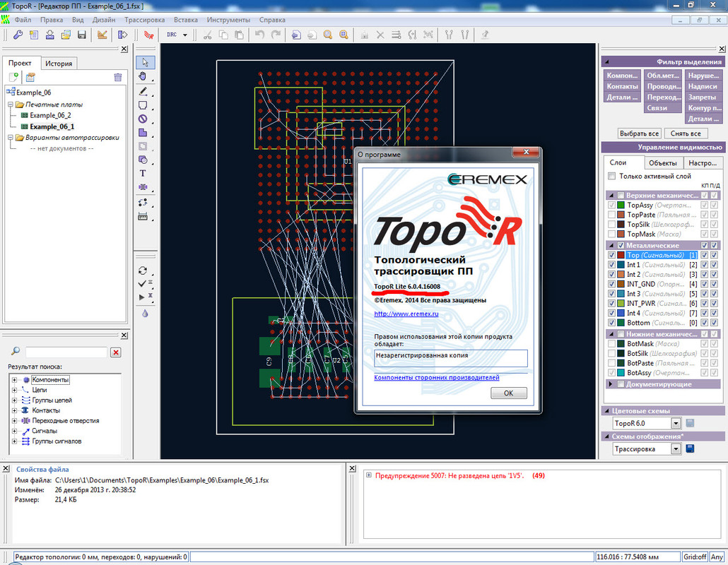The width and height of the screenshot is (728, 565).
Task: Switch to the История tab
Action: pyautogui.click(x=59, y=64)
